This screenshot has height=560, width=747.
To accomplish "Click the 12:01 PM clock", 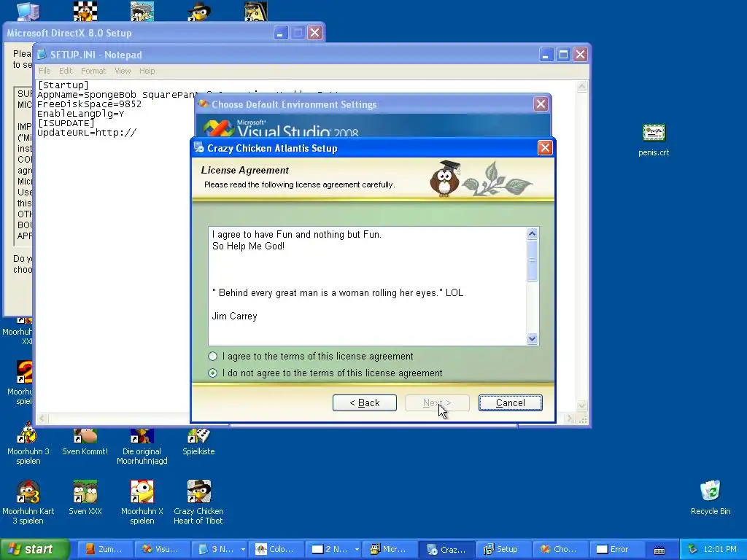I will pos(720,549).
